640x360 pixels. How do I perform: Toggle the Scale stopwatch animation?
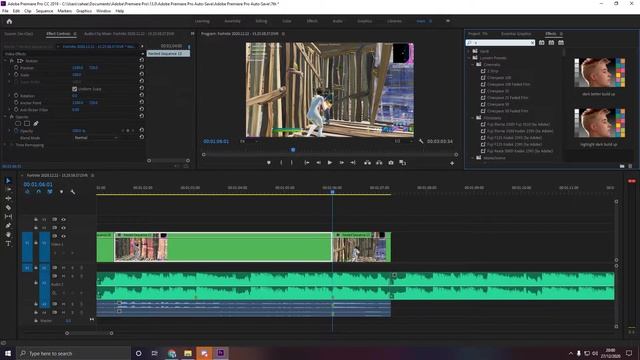pos(16,75)
